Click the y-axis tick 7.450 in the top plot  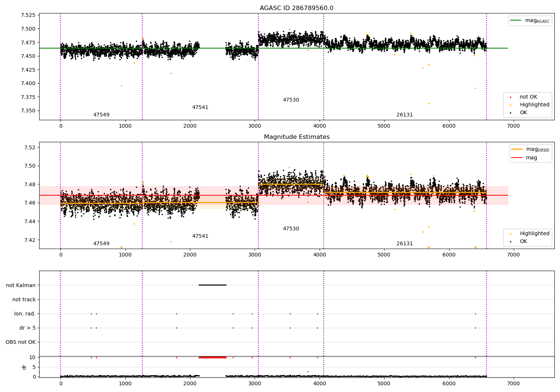(x=28, y=56)
